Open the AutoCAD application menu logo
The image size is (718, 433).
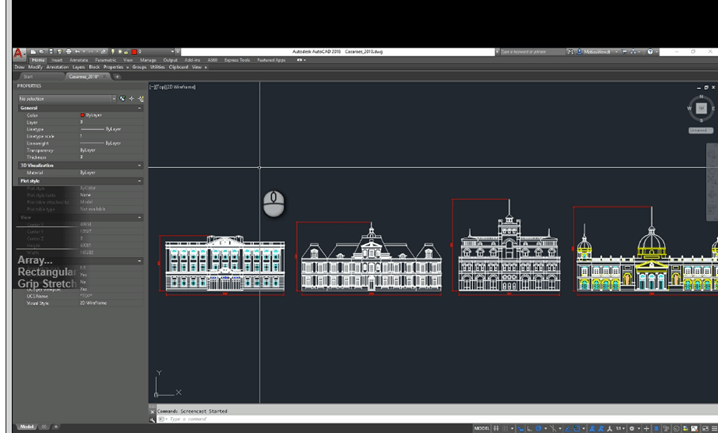pos(20,52)
